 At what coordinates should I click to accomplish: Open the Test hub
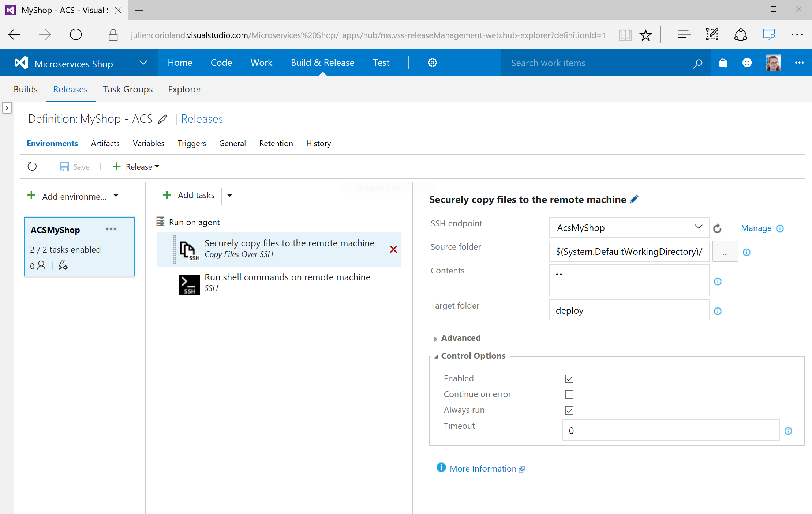[381, 63]
